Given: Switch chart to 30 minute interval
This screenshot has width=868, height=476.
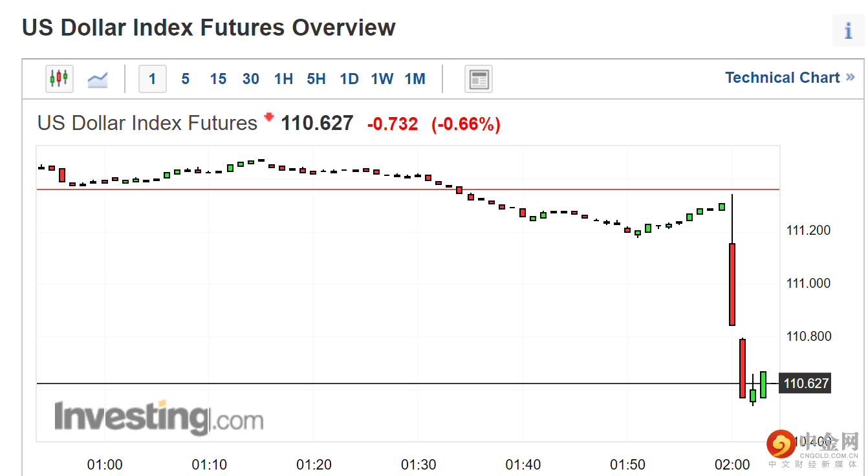Looking at the screenshot, I should 251,79.
